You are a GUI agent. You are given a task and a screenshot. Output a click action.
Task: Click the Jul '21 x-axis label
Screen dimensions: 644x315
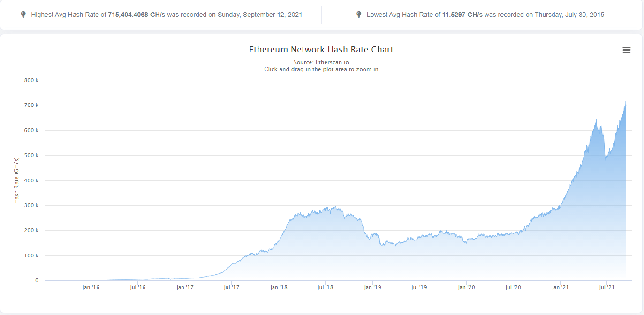[607, 287]
